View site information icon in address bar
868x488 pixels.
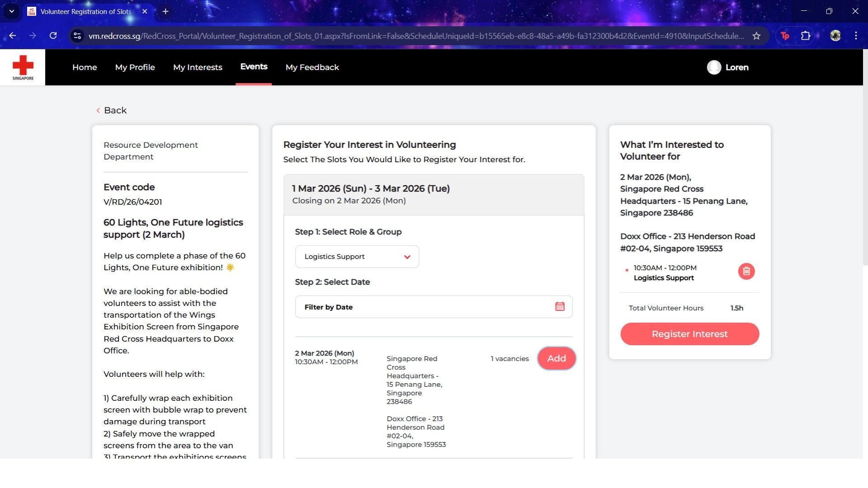(77, 36)
